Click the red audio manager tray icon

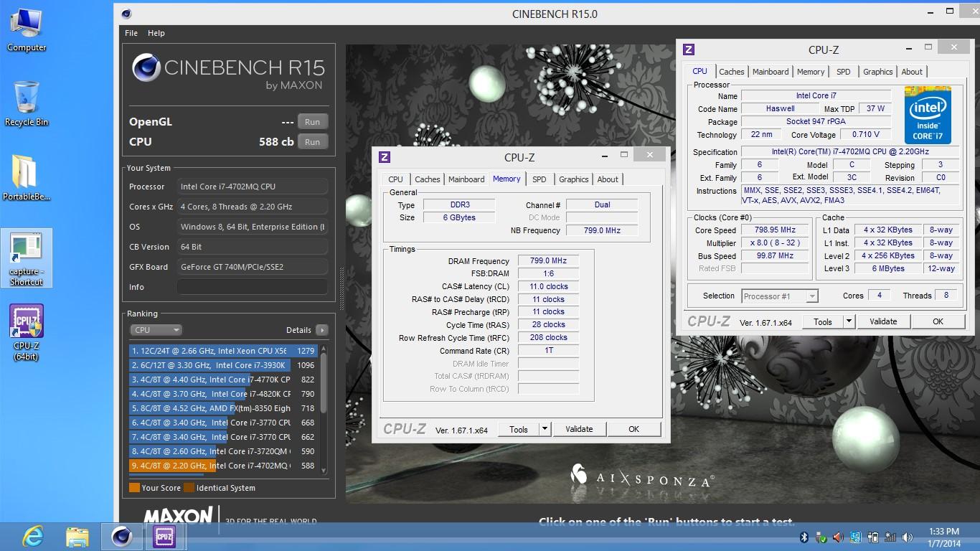click(x=838, y=537)
